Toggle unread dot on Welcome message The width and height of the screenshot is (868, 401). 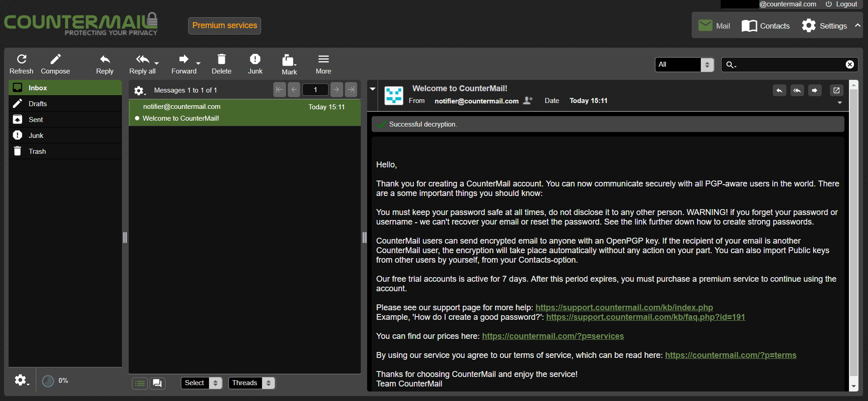click(x=137, y=118)
